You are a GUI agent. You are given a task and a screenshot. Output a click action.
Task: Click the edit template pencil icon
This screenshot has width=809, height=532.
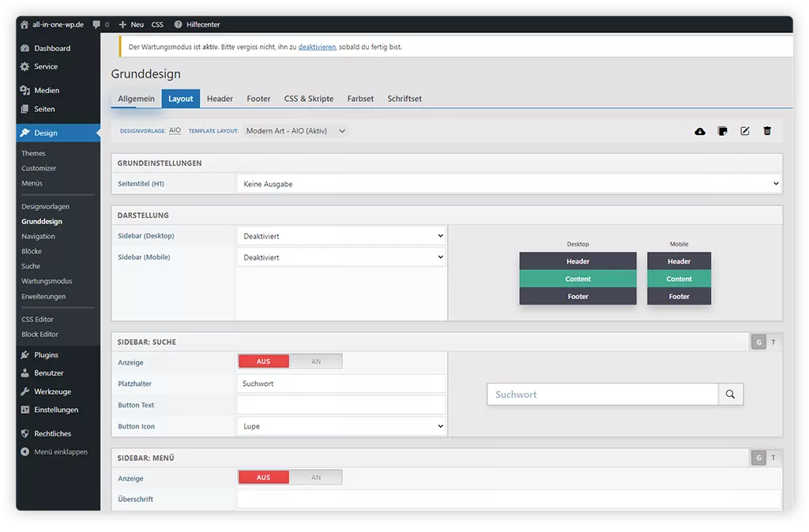744,131
